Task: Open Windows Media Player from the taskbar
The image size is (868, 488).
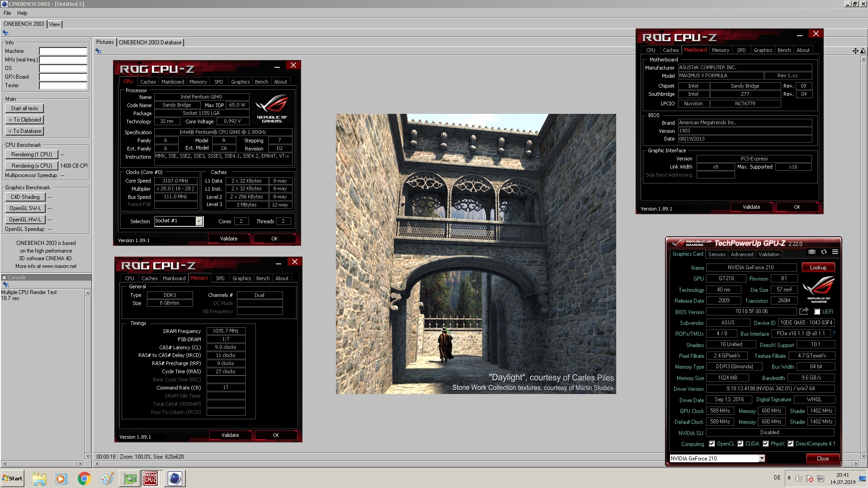Action: (61, 479)
